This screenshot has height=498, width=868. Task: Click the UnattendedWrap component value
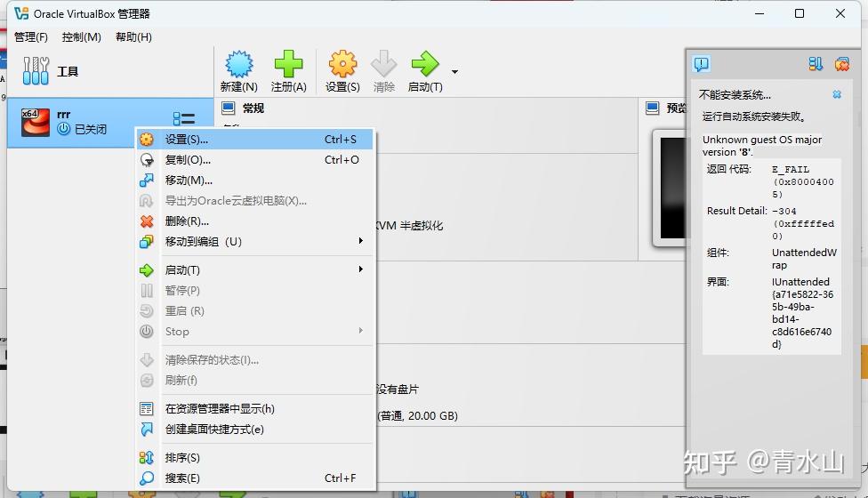coord(804,259)
